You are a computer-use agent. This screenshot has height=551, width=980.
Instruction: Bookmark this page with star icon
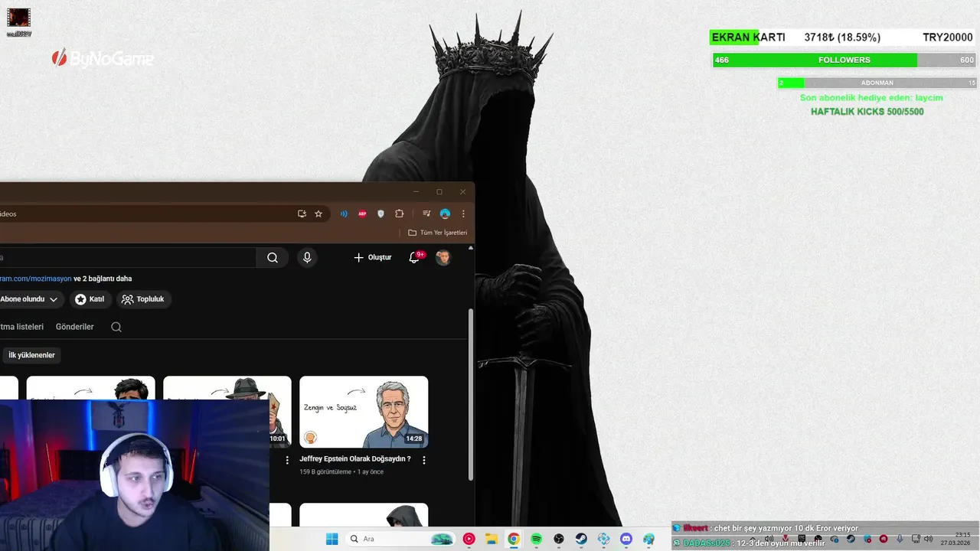(x=318, y=214)
